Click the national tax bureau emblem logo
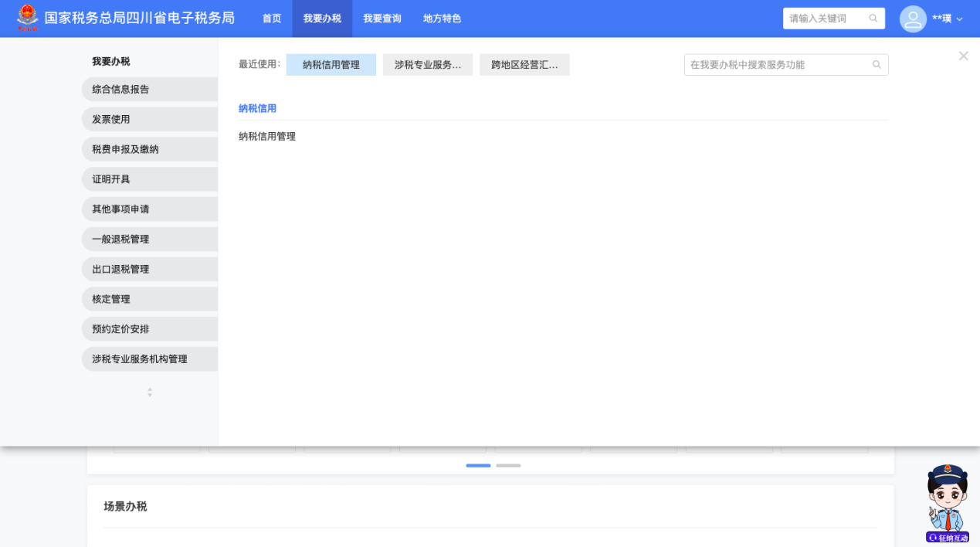The width and height of the screenshot is (980, 547). point(27,18)
